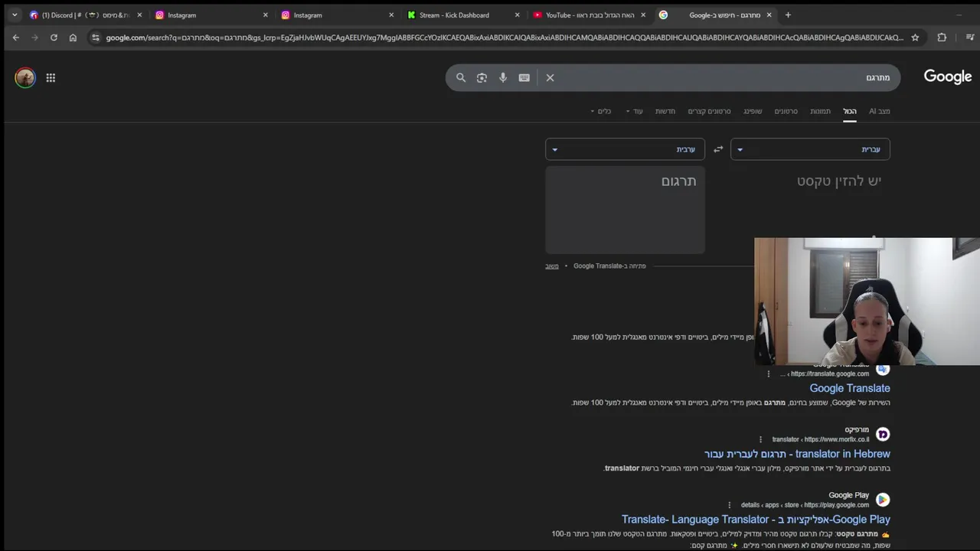View site information icon in address bar
980x551 pixels.
tap(95, 37)
